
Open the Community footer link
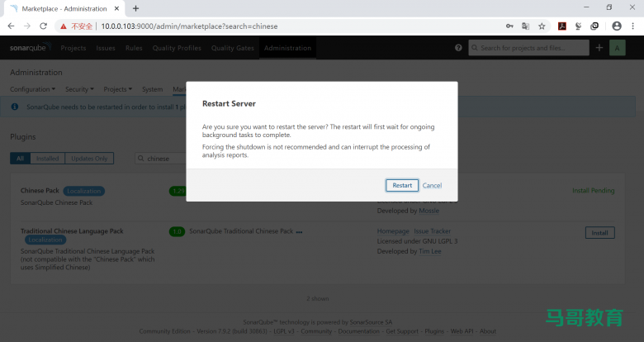click(x=316, y=331)
